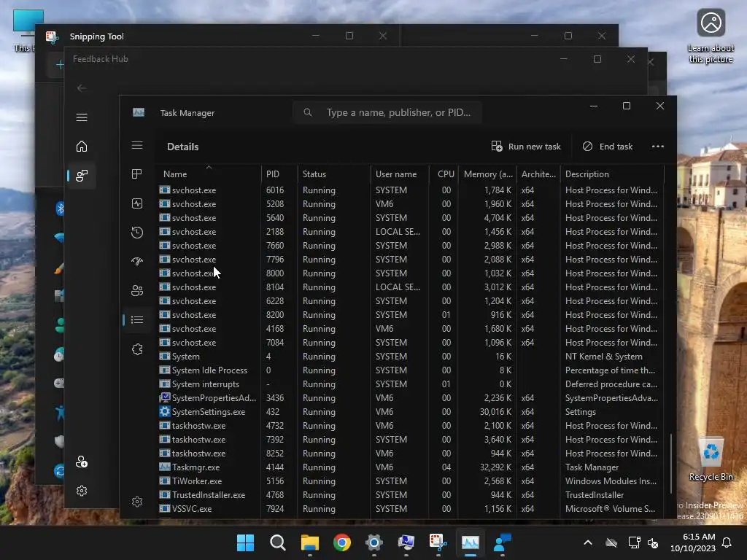Viewport: 747px width, 560px height.
Task: Sort by the Architecture column header
Action: pos(538,174)
